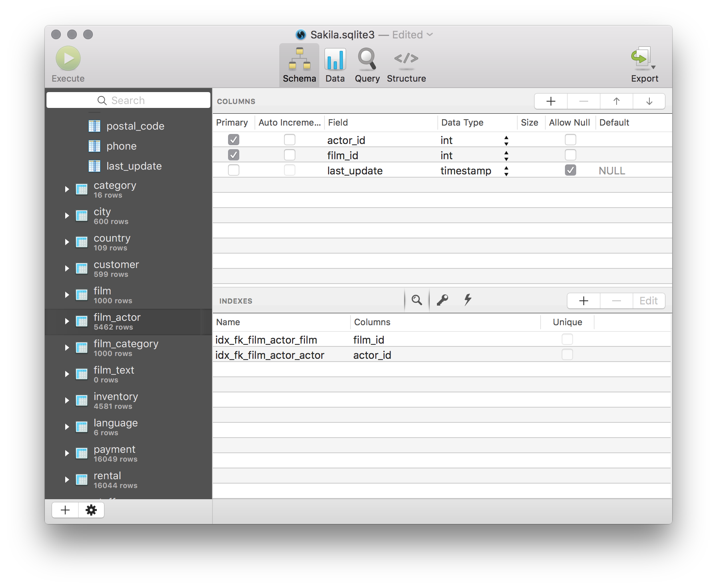Open the gear settings icon at bottom left
Image resolution: width=717 pixels, height=588 pixels.
pyautogui.click(x=91, y=510)
